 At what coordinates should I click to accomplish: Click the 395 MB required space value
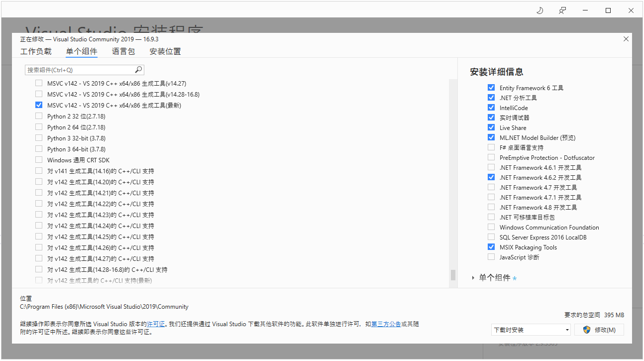click(614, 315)
